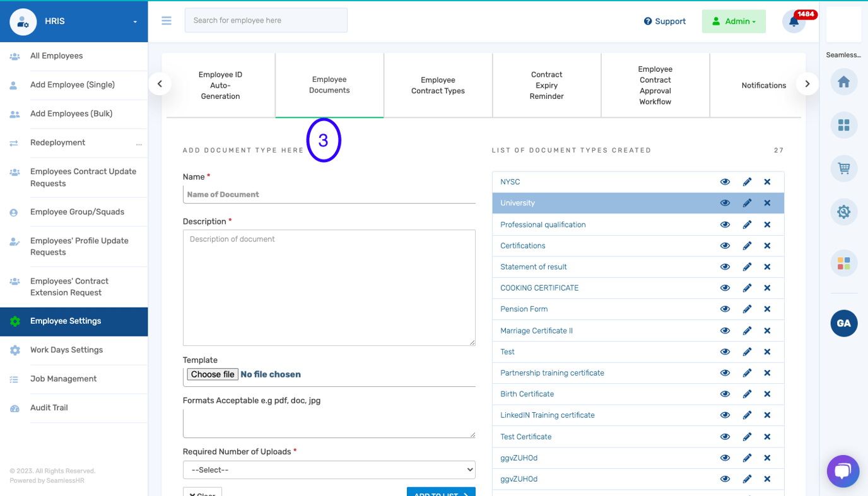Choose a file for the Template
Viewport: 868px width, 496px height.
click(x=212, y=374)
